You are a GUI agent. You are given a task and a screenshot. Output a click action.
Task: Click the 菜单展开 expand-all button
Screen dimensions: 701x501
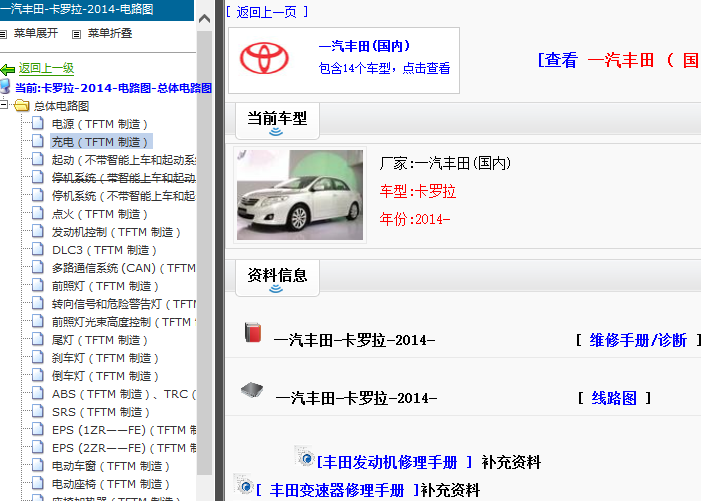[36, 34]
